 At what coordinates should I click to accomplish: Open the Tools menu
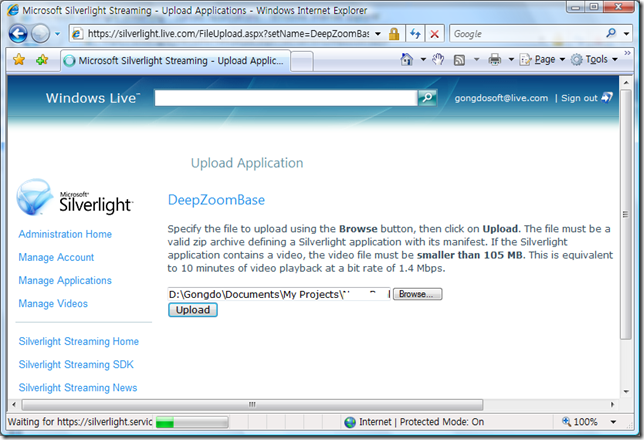click(x=594, y=60)
